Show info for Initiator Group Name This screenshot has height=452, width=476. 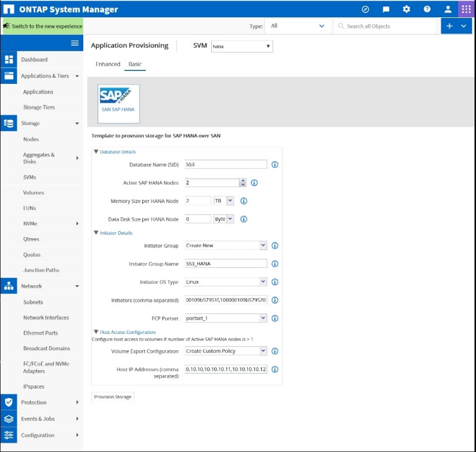[x=275, y=264]
